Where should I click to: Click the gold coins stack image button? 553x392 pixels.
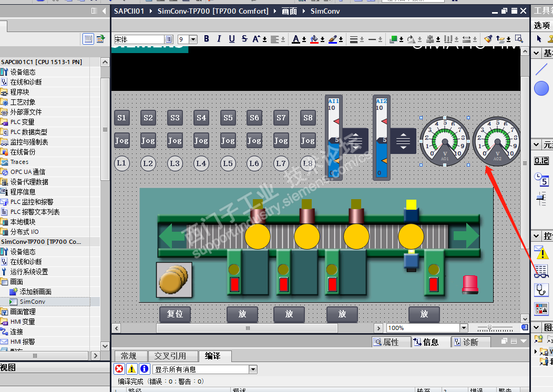point(174,280)
